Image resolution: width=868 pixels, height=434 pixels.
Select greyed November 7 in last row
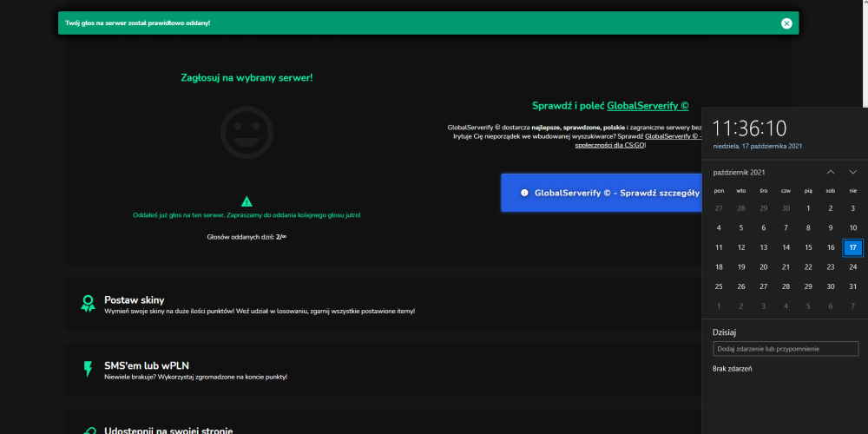point(852,306)
